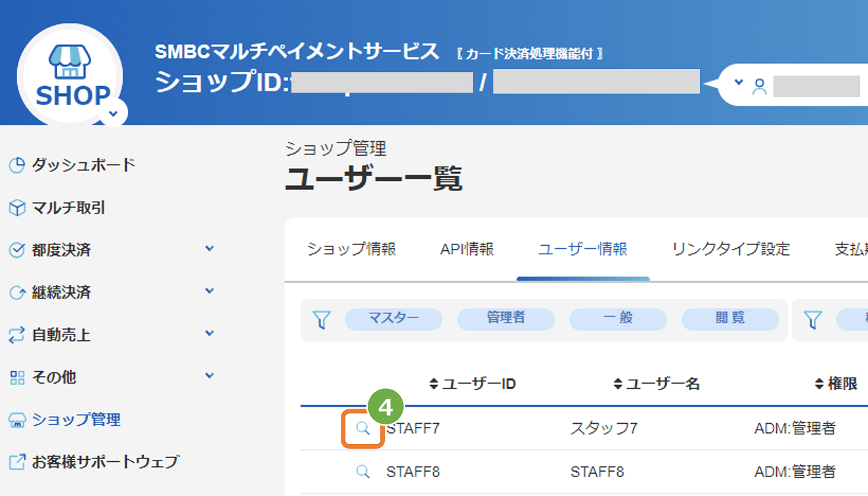Open the STAFF7 magnifier detail icon

362,429
